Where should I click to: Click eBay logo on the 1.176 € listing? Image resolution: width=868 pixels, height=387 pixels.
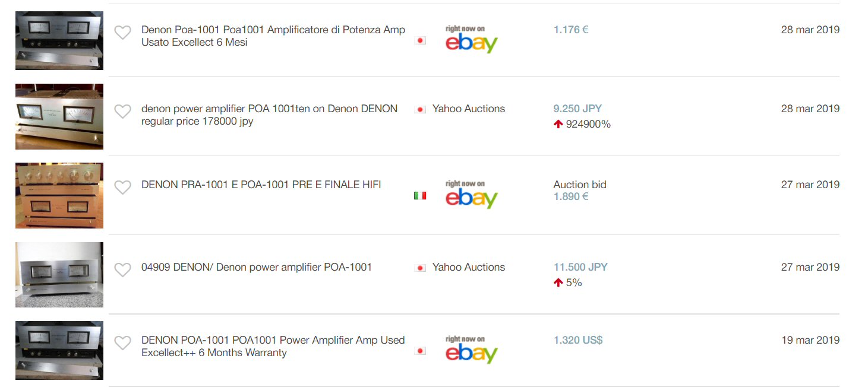(x=471, y=40)
